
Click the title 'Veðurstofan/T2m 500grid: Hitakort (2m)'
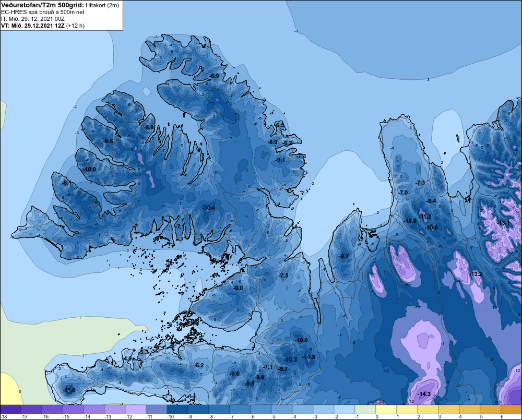pos(60,5)
